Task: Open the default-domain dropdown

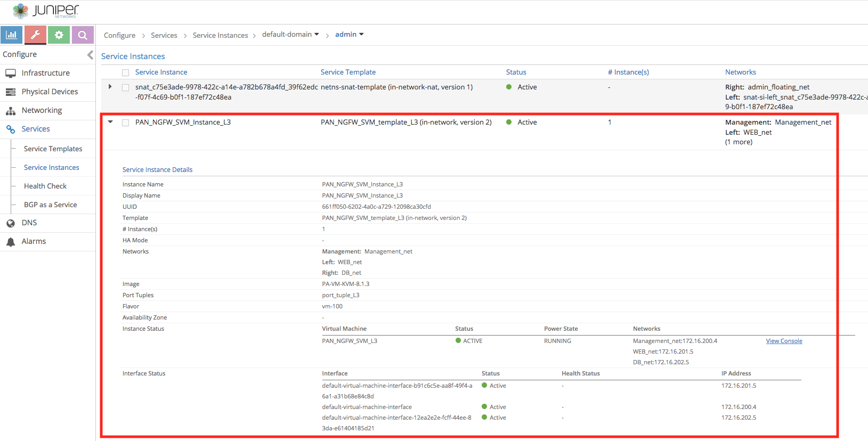Action: [x=290, y=34]
